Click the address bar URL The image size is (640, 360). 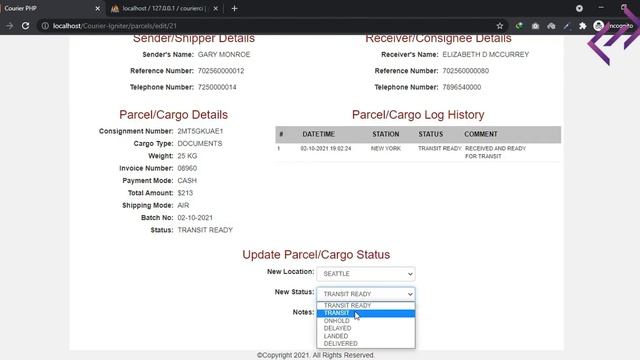[115, 26]
